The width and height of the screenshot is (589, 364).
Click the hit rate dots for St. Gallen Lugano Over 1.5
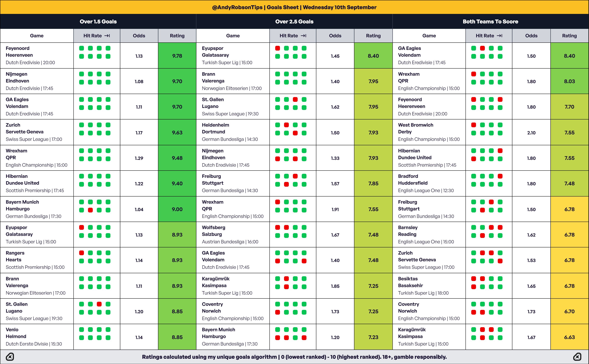95,308
